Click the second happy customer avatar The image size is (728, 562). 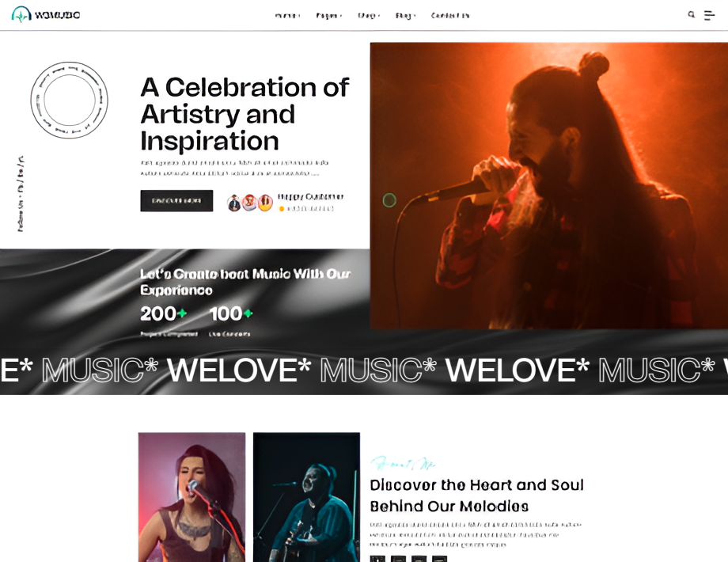tap(250, 203)
